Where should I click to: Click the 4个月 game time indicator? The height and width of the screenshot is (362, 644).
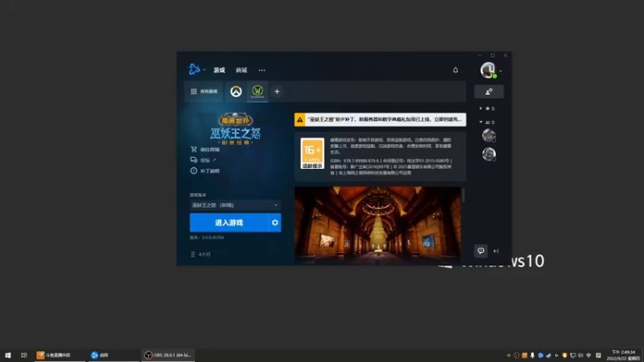tap(200, 254)
